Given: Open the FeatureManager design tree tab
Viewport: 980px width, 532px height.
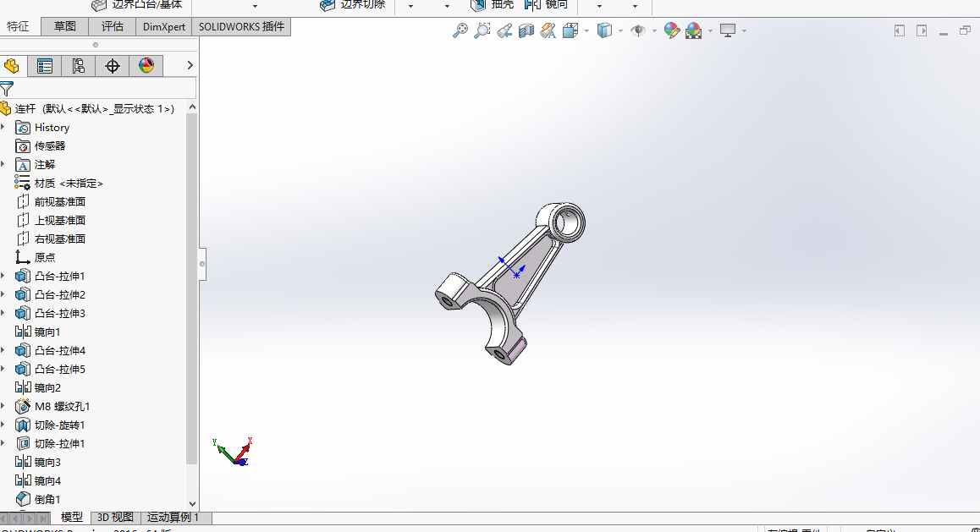Looking at the screenshot, I should coord(11,66).
